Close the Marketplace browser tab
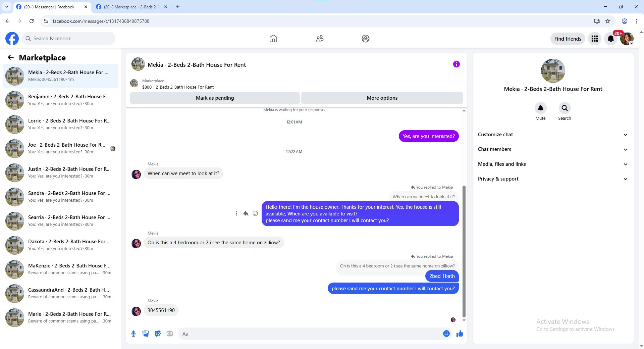Viewport: 644px width, 349px height. [166, 7]
